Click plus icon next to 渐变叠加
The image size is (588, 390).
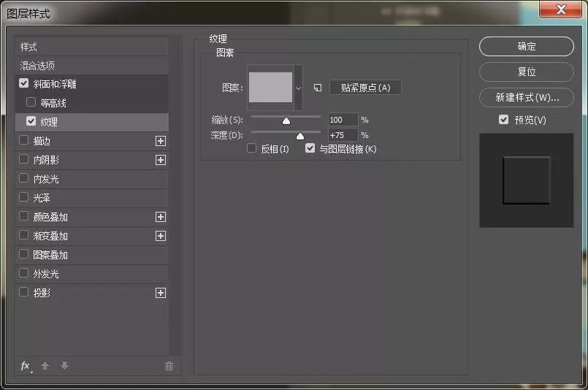[161, 236]
